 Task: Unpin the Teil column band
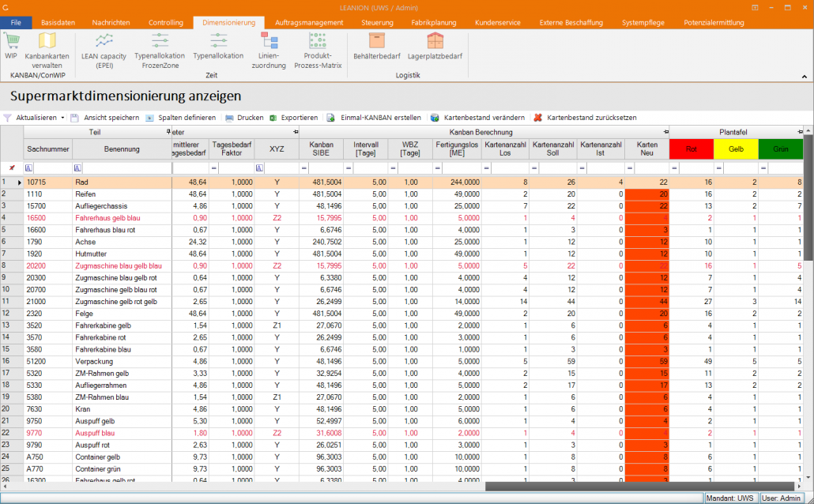tap(168, 132)
